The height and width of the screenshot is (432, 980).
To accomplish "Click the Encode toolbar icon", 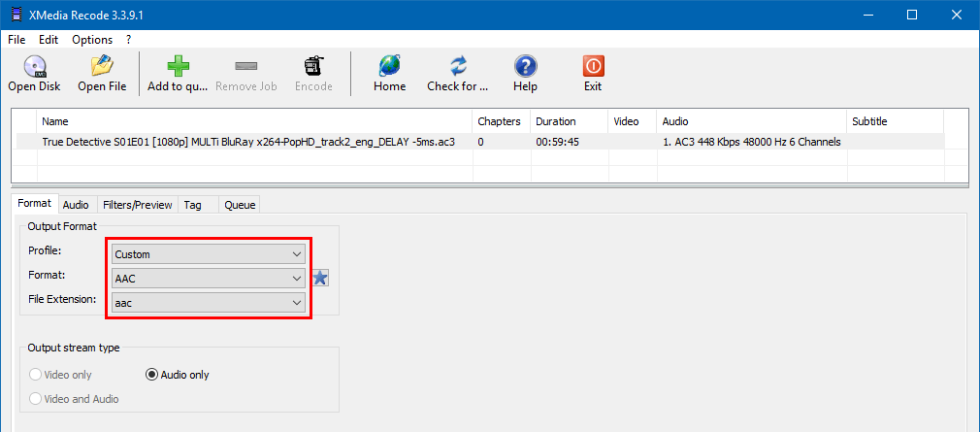I will point(313,66).
